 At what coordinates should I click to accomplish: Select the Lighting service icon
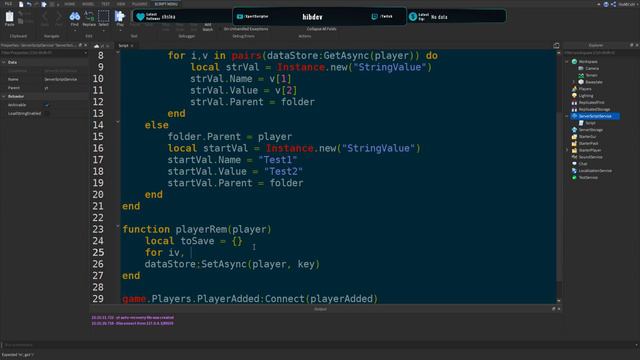(574, 96)
